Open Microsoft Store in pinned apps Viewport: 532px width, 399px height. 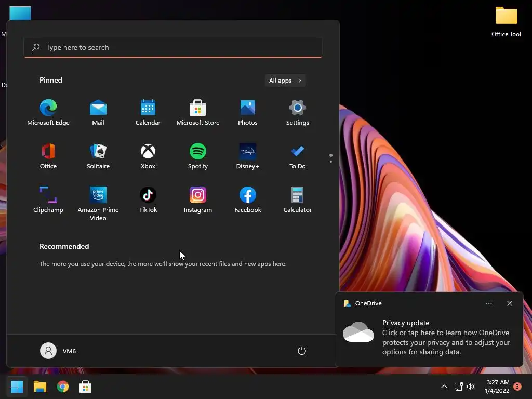coord(198,113)
